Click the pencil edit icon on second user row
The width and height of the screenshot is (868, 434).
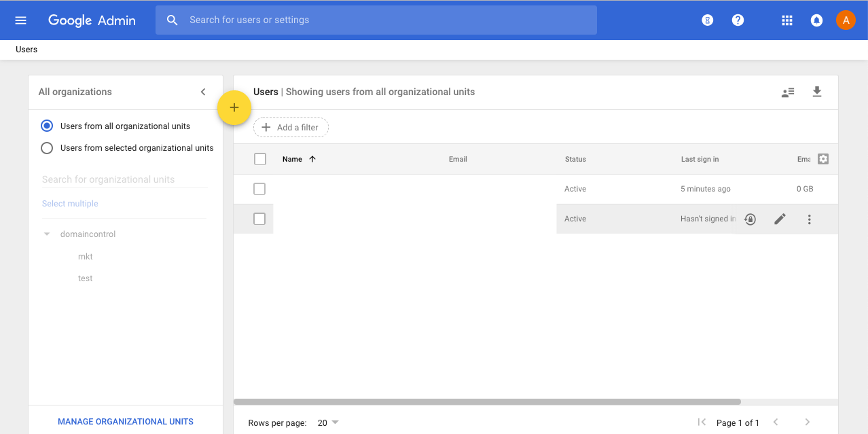click(780, 219)
